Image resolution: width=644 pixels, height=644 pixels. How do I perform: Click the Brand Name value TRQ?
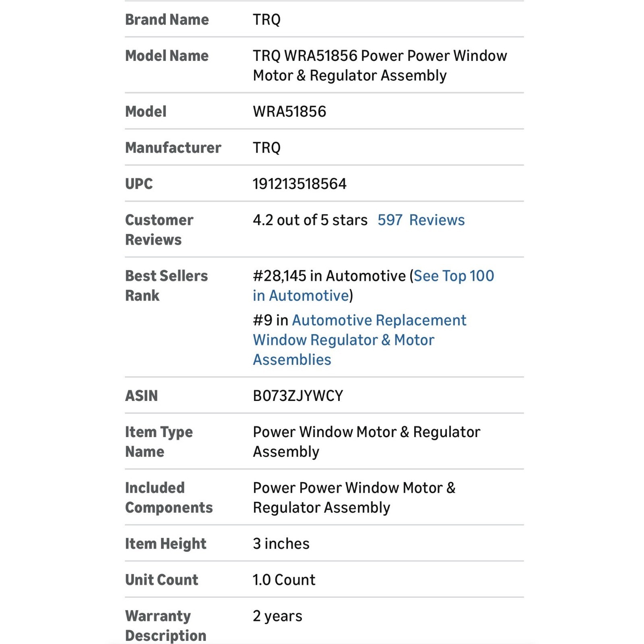(266, 19)
